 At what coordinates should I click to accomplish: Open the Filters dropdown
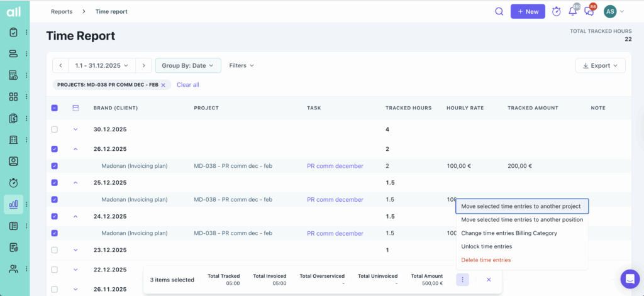[x=241, y=65]
